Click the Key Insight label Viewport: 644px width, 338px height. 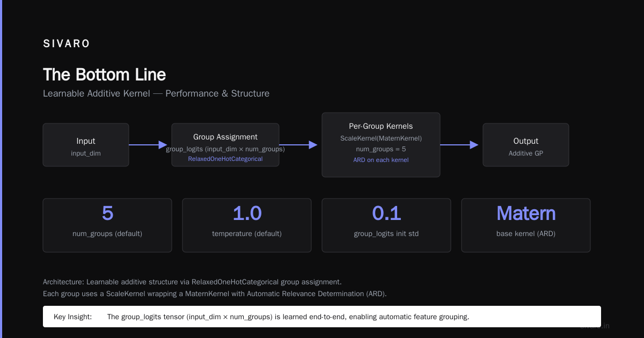click(72, 317)
